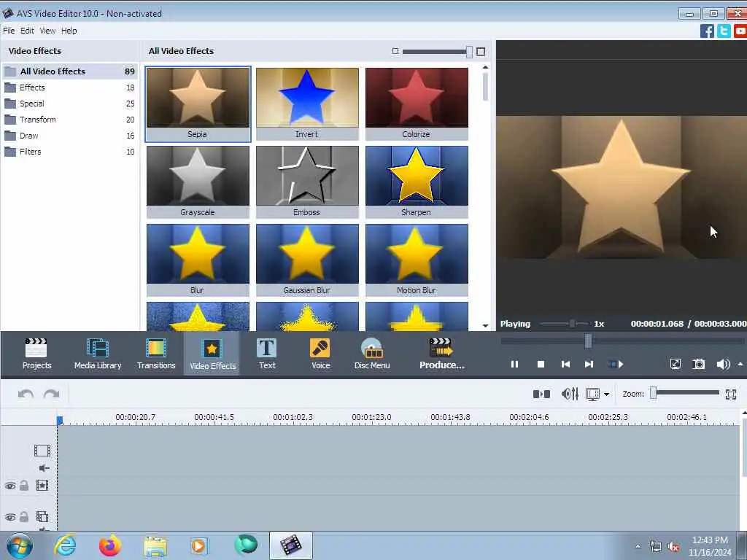The height and width of the screenshot is (560, 747).
Task: Click the main video audio speaker icon
Action: coord(44,468)
